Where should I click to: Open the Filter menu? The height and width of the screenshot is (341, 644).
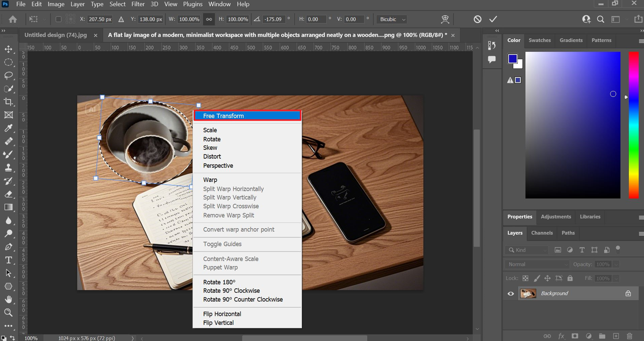click(138, 4)
